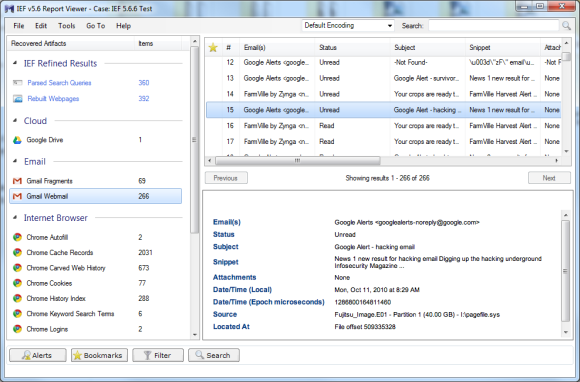Click the Chrome Cookies icon
The height and width of the screenshot is (382, 580).
pos(17,283)
